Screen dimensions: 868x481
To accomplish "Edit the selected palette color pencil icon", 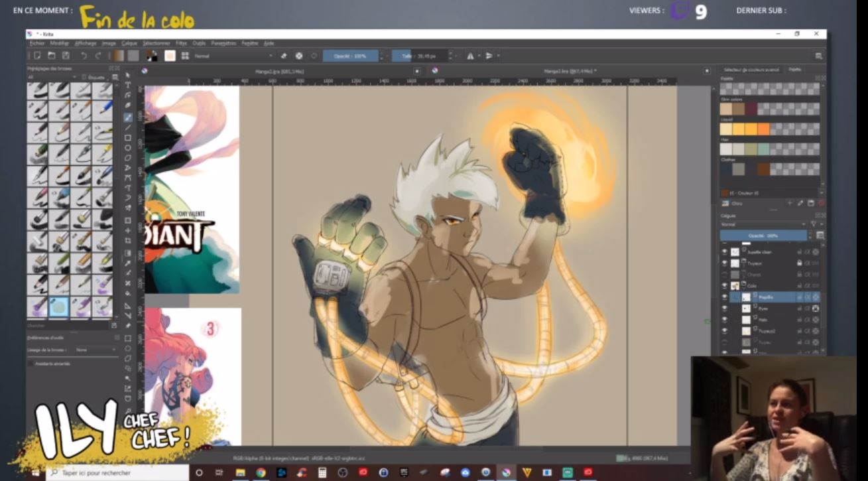I will (x=801, y=203).
